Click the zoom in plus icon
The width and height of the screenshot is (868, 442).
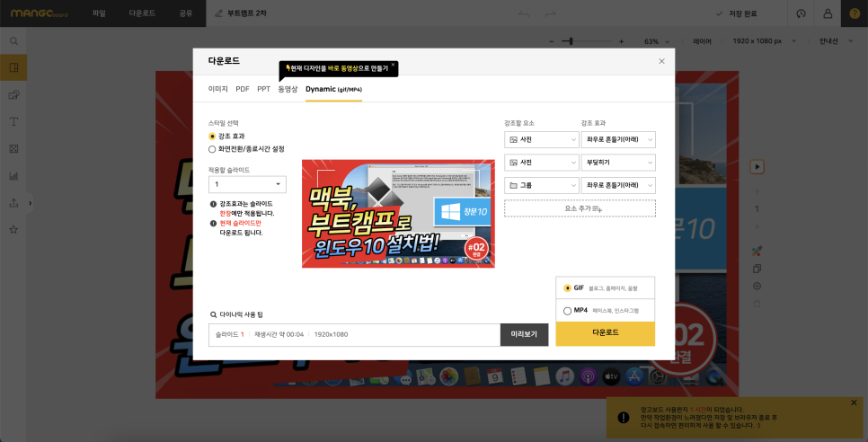point(621,41)
